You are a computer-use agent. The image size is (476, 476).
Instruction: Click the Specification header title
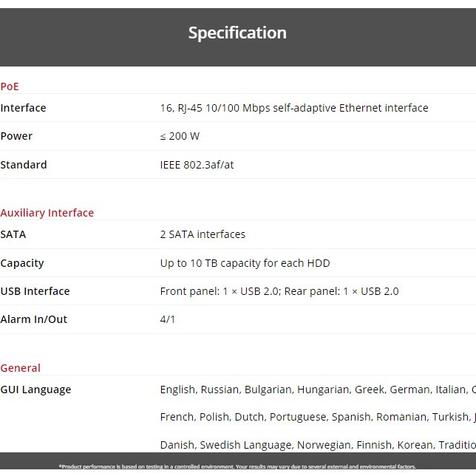click(x=237, y=33)
